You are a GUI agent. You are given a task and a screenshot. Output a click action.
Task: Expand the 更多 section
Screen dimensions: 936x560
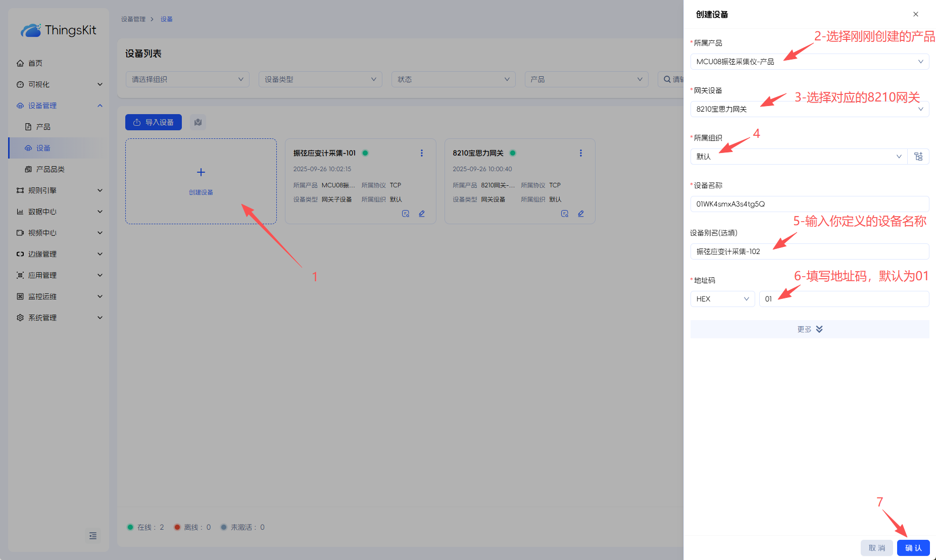[x=809, y=329]
